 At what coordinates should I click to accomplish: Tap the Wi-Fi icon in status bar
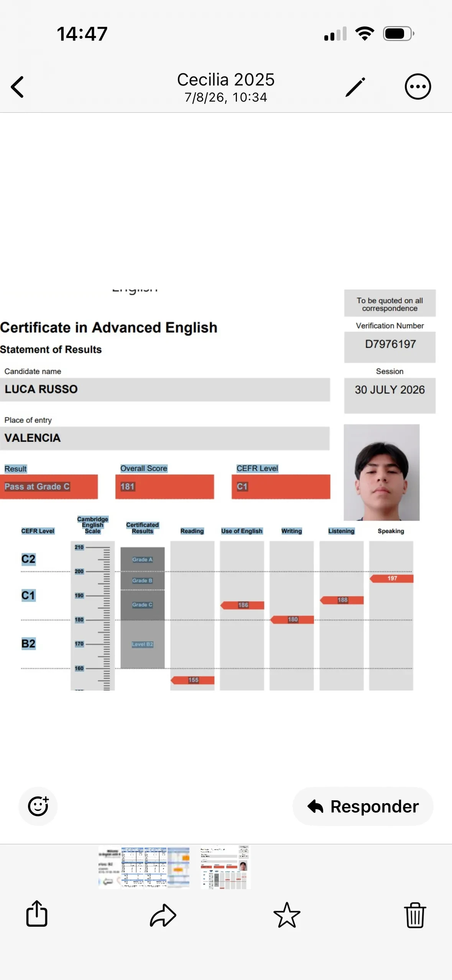click(x=365, y=34)
